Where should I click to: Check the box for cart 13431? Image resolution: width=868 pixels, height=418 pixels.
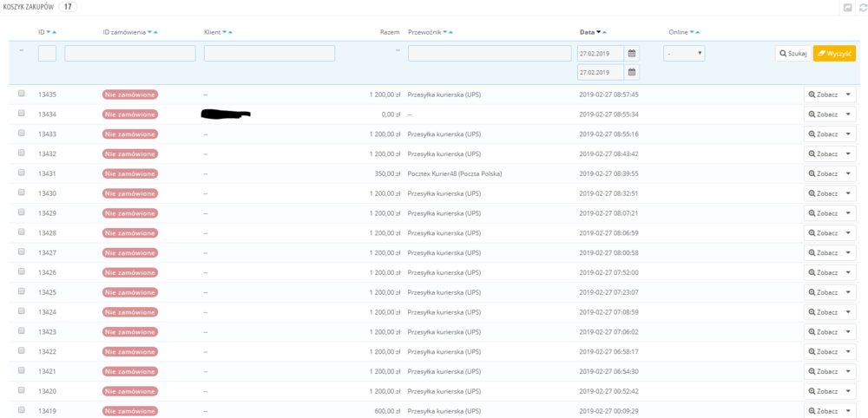click(x=22, y=173)
